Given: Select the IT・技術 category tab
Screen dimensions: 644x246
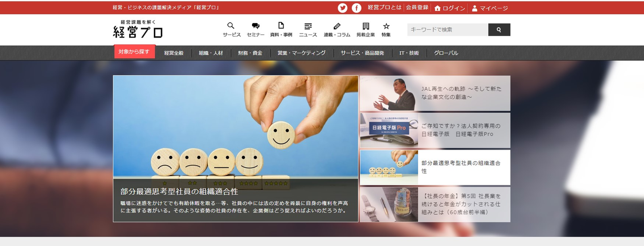Looking at the screenshot, I should (409, 53).
